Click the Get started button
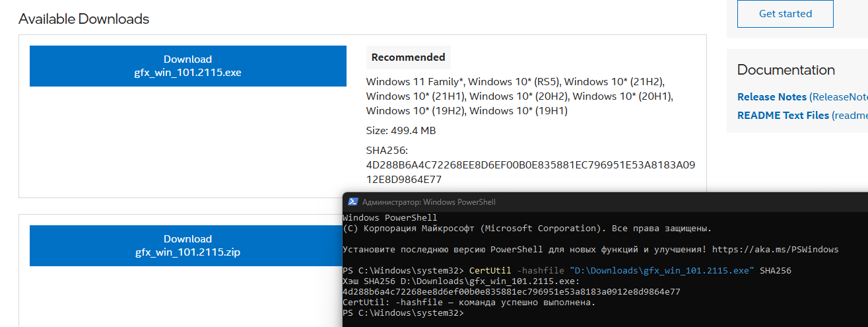The height and width of the screenshot is (327, 868). point(785,14)
